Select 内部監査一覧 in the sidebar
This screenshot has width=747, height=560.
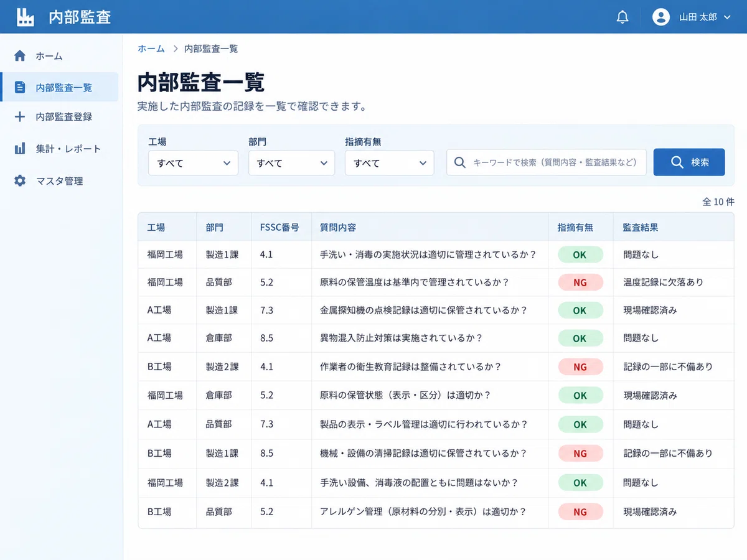click(59, 87)
